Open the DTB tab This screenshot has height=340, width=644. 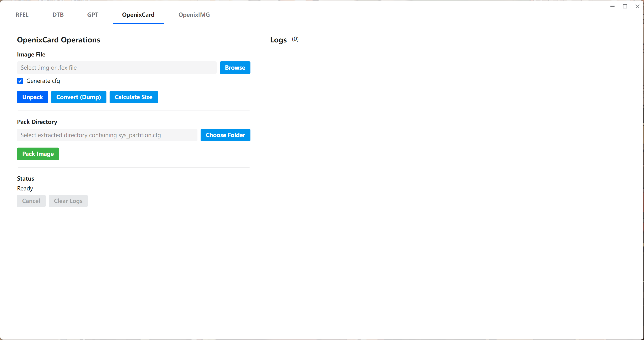click(x=58, y=15)
